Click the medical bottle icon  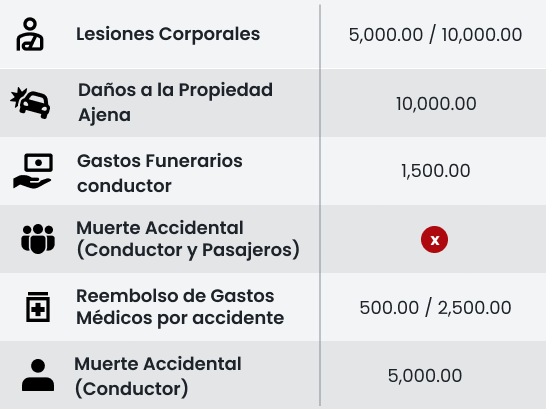pos(38,307)
